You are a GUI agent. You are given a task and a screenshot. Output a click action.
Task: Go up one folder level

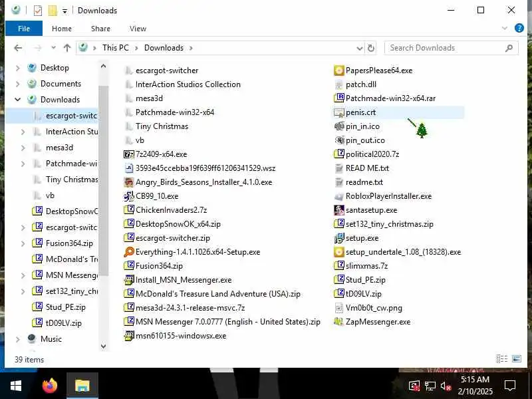[67, 48]
